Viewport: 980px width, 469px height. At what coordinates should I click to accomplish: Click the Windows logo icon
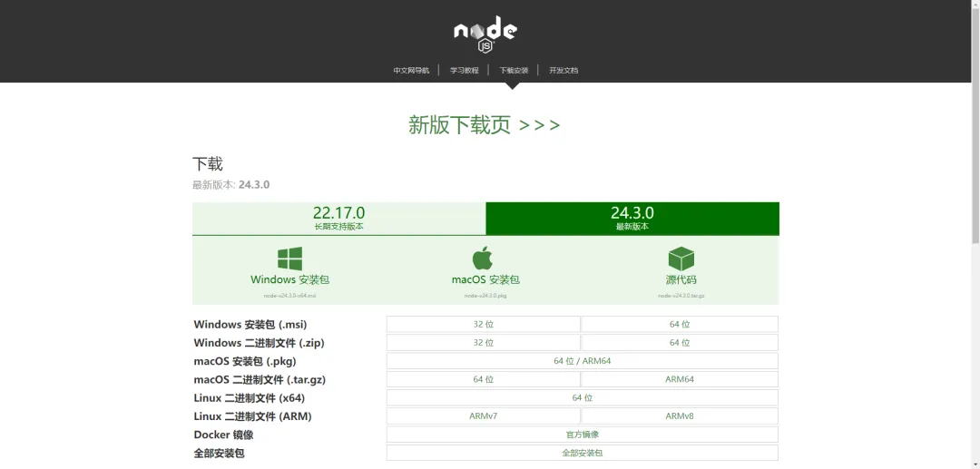pyautogui.click(x=289, y=259)
